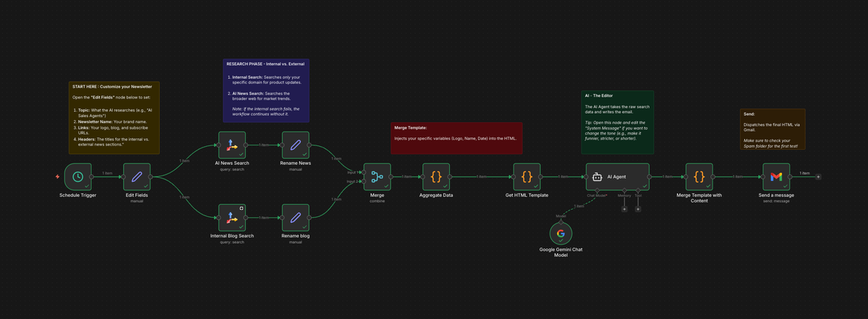Click the 'AI News Search' node label
868x319 pixels.
232,163
